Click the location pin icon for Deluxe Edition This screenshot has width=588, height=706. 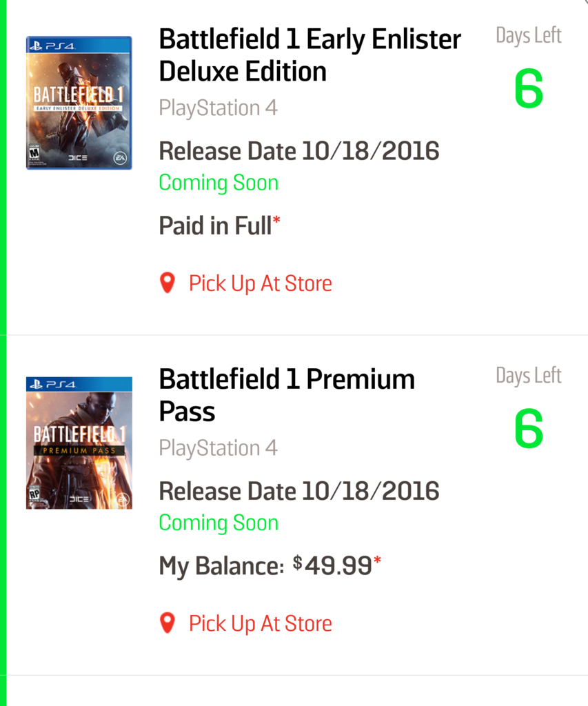167,283
